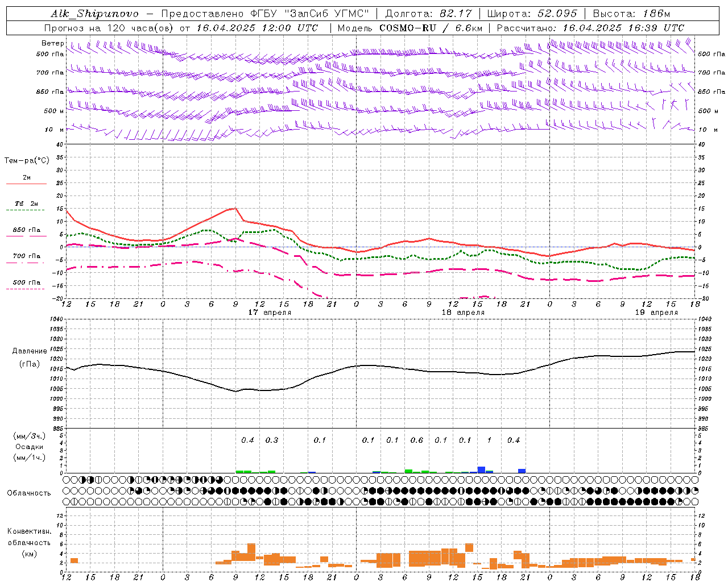
Task: Click 'Прогноз на 120 часа(ов)' forecast text
Action: (x=110, y=28)
